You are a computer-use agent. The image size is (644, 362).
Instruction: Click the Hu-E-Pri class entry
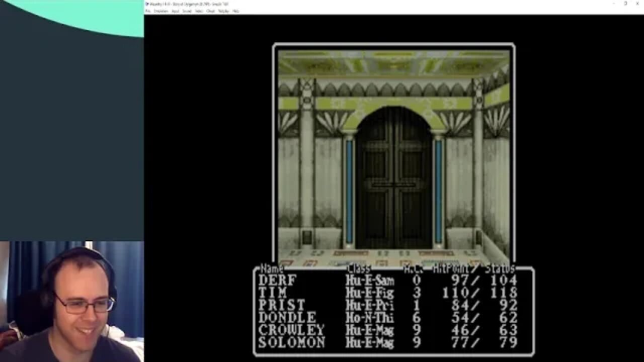coord(370,306)
